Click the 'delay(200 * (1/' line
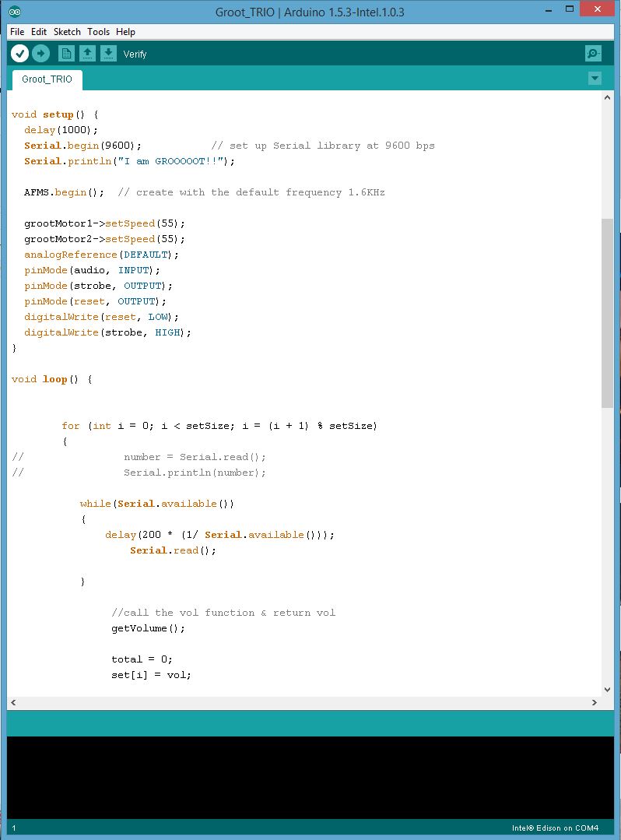The image size is (621, 840). coord(219,535)
